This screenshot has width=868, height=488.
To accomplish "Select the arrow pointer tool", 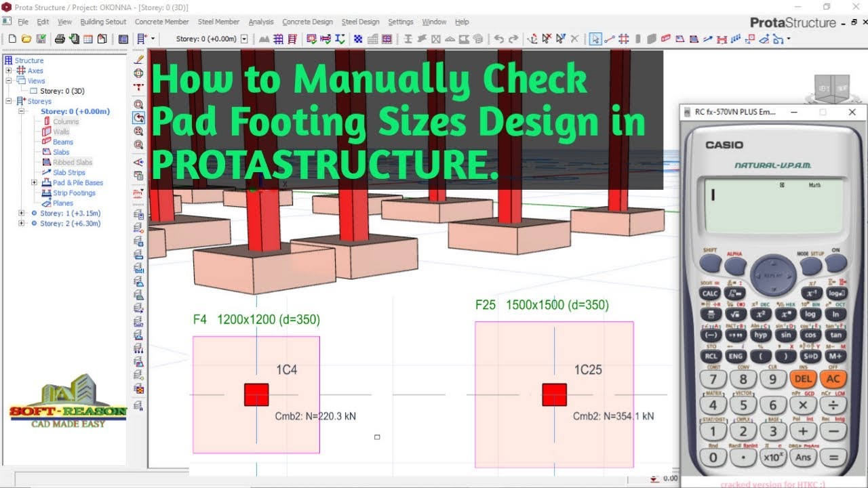I will click(x=595, y=39).
